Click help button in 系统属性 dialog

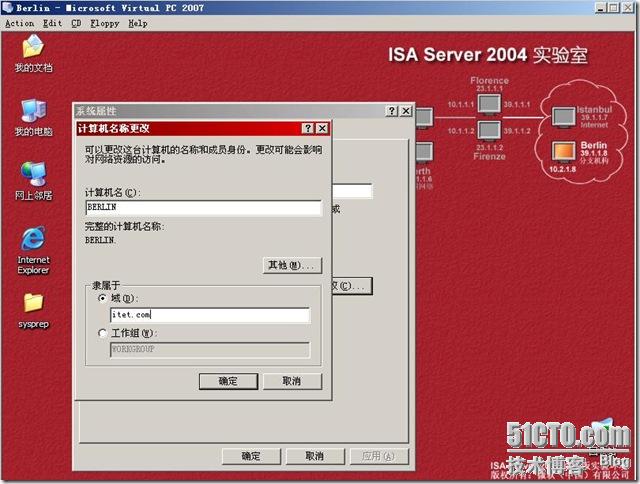tap(392, 111)
